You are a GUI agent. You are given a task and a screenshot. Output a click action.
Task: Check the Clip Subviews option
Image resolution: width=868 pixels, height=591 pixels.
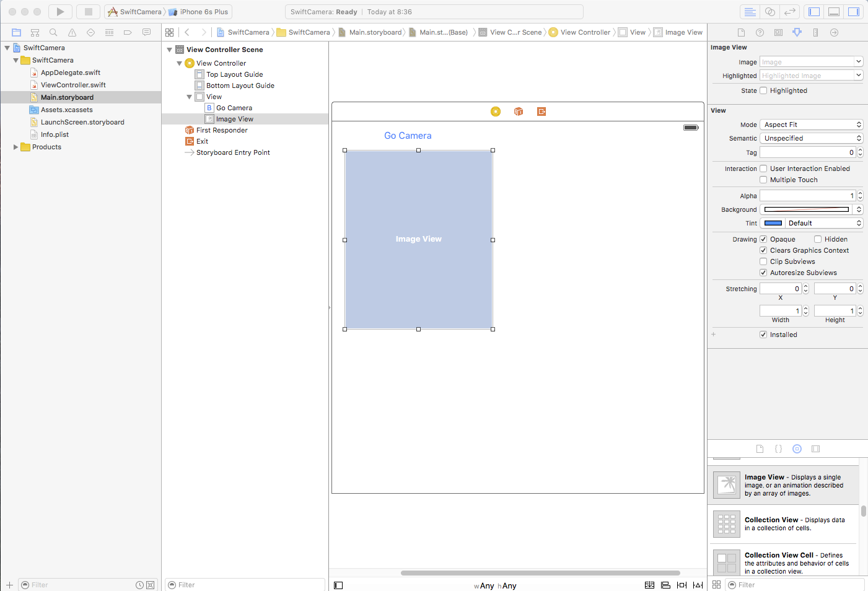[763, 261]
